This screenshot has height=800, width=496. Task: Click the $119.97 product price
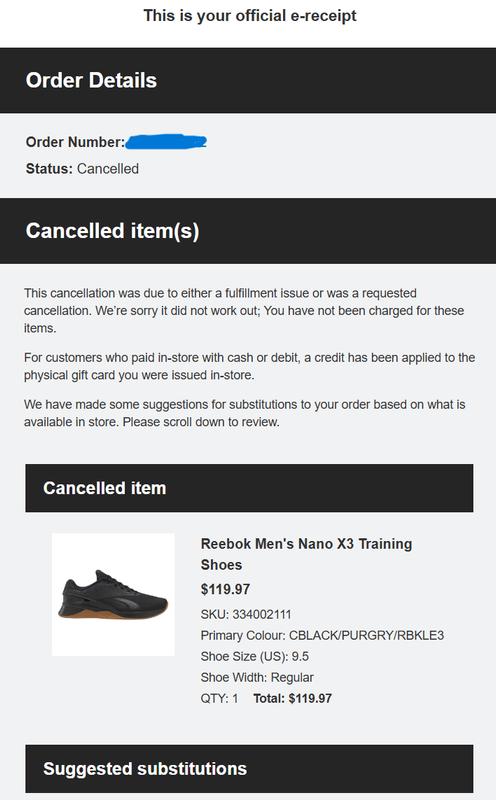225,590
